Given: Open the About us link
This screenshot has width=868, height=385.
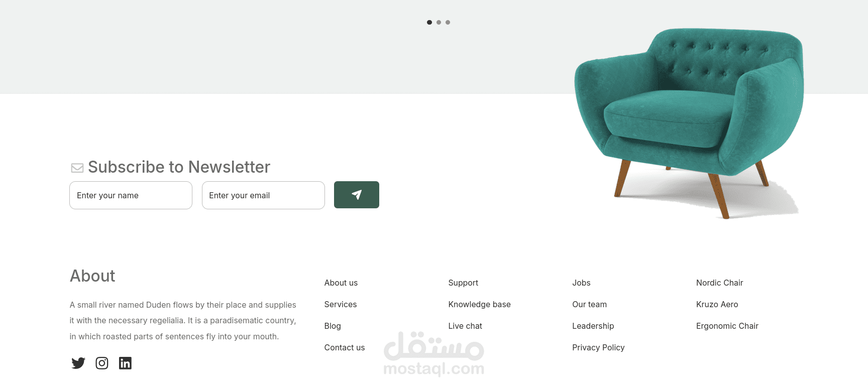Looking at the screenshot, I should 341,283.
